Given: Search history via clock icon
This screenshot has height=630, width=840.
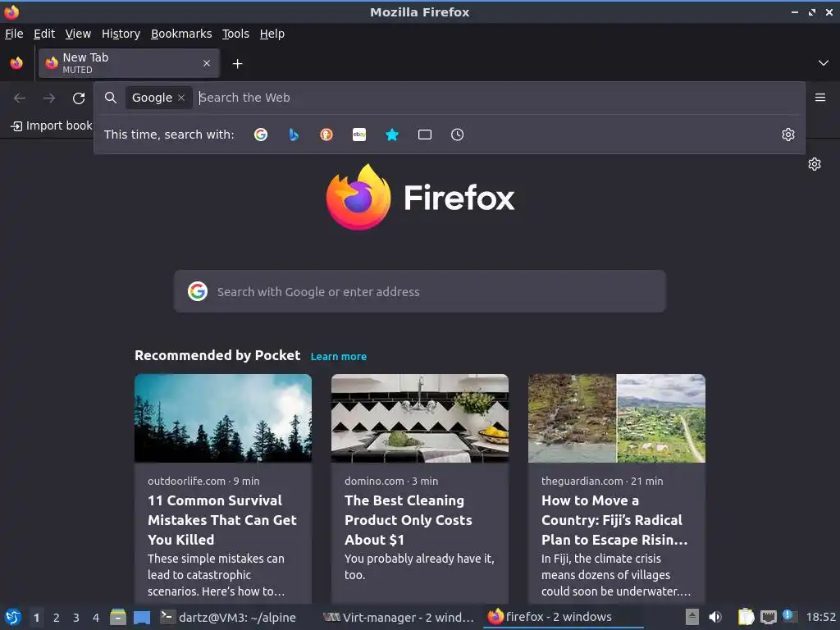Looking at the screenshot, I should (458, 135).
